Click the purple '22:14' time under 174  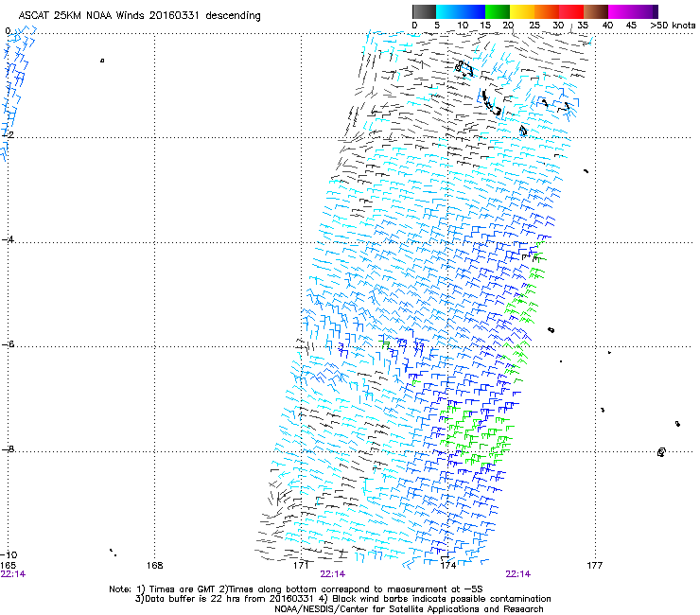click(517, 574)
